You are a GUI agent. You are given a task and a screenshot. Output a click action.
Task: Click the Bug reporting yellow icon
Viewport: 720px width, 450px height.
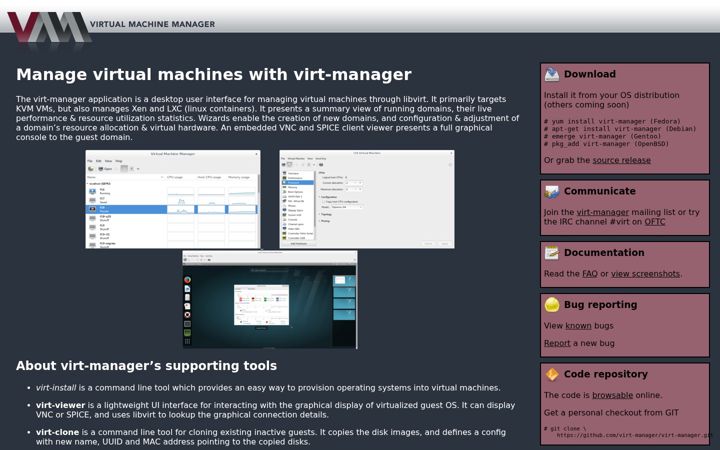551,305
